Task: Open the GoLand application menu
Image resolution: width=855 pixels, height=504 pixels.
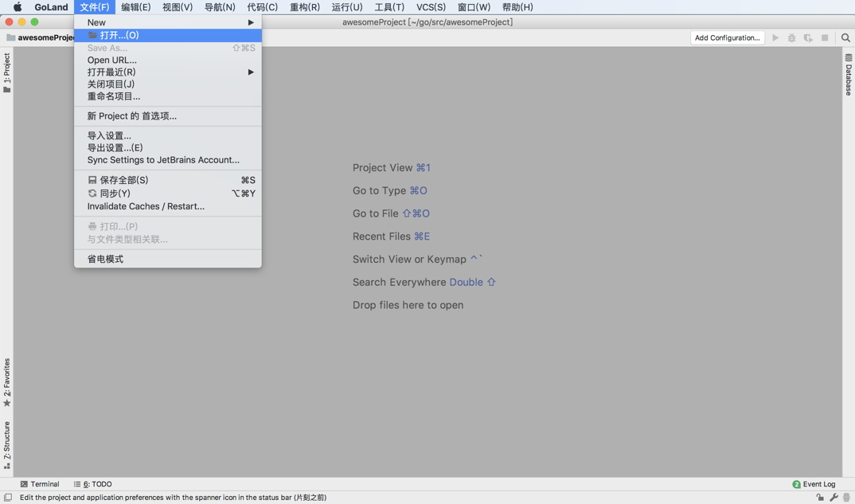Action: tap(51, 7)
